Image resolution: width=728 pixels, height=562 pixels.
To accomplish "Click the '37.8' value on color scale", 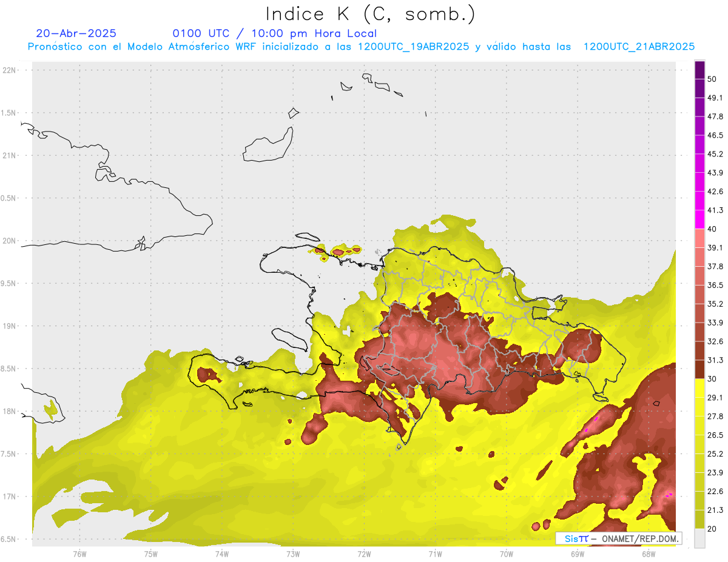I will click(715, 266).
